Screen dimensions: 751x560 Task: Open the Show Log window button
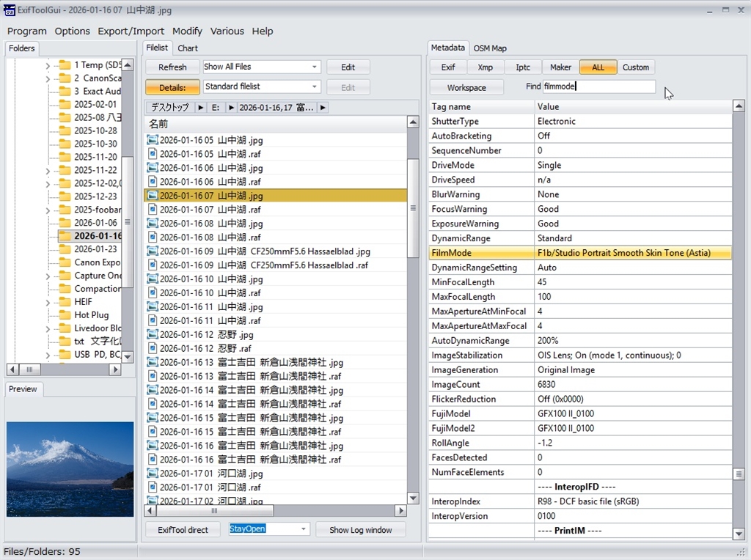coord(360,530)
